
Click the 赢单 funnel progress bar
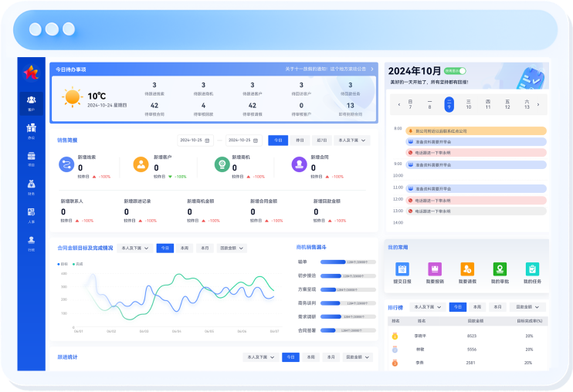pyautogui.click(x=348, y=262)
